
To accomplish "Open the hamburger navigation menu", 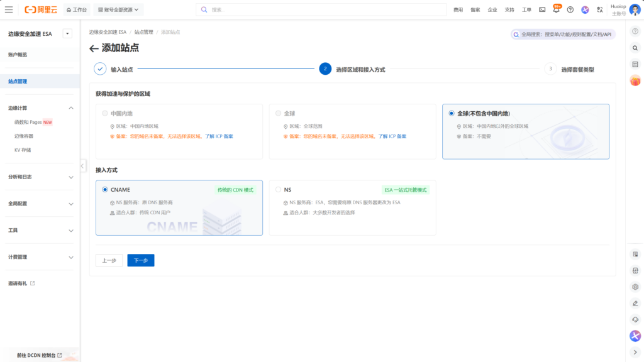I will click(x=9, y=9).
